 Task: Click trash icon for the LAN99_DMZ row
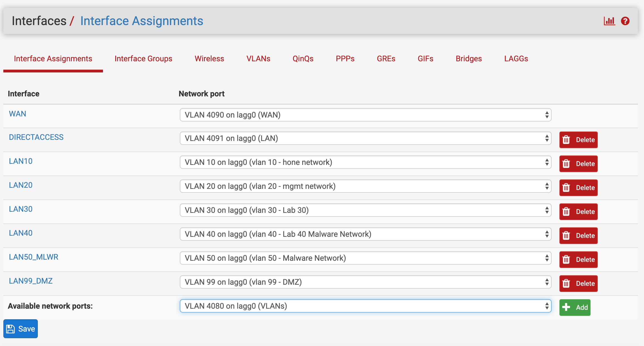(566, 284)
